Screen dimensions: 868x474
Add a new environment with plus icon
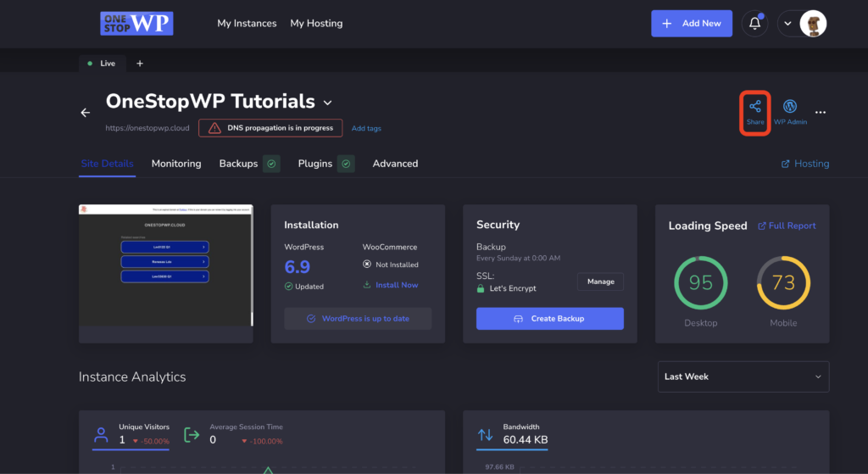[140, 63]
